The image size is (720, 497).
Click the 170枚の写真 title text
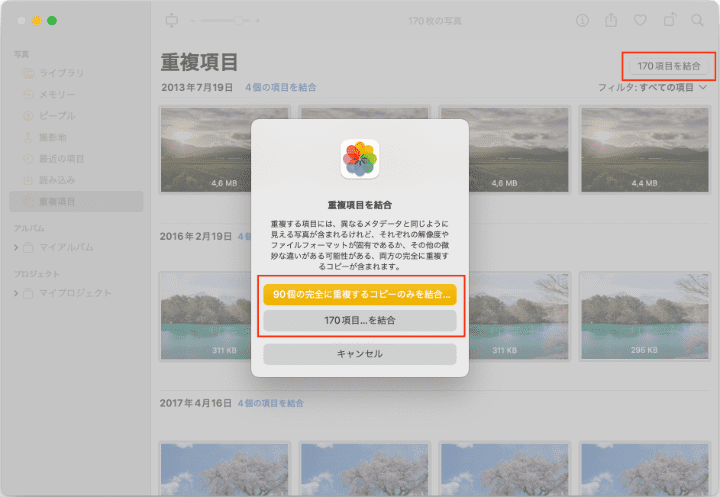point(434,21)
